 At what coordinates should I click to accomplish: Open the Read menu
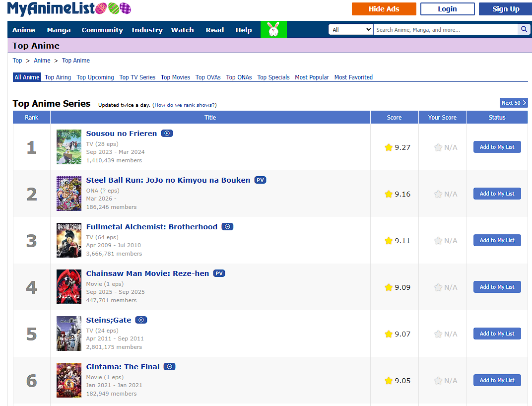point(215,30)
